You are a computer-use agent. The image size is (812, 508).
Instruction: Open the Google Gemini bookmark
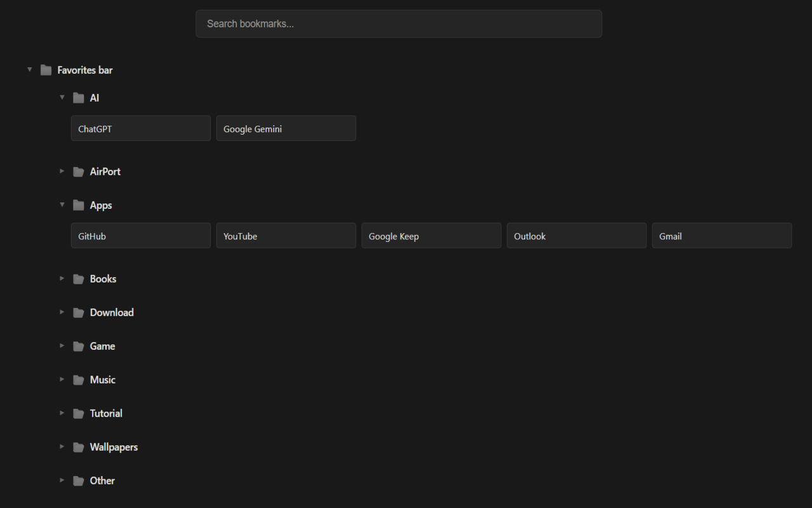pos(286,128)
